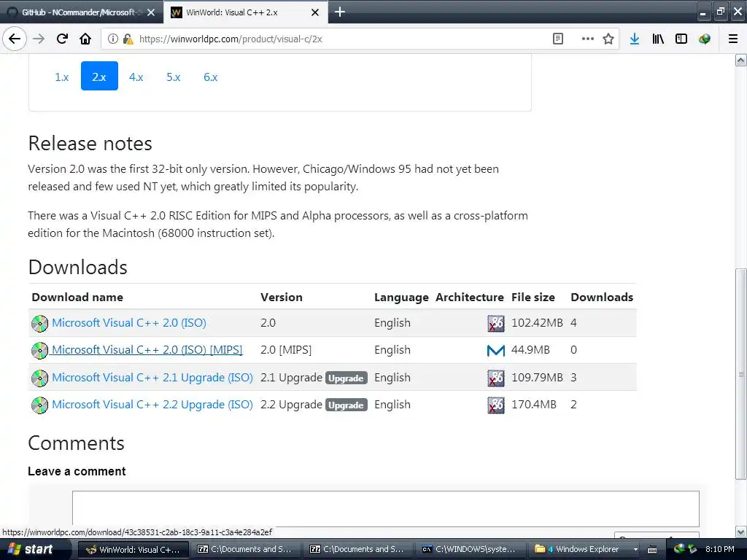Image resolution: width=747 pixels, height=560 pixels.
Task: Click the vertical scrollbar thumb
Action: point(741,374)
